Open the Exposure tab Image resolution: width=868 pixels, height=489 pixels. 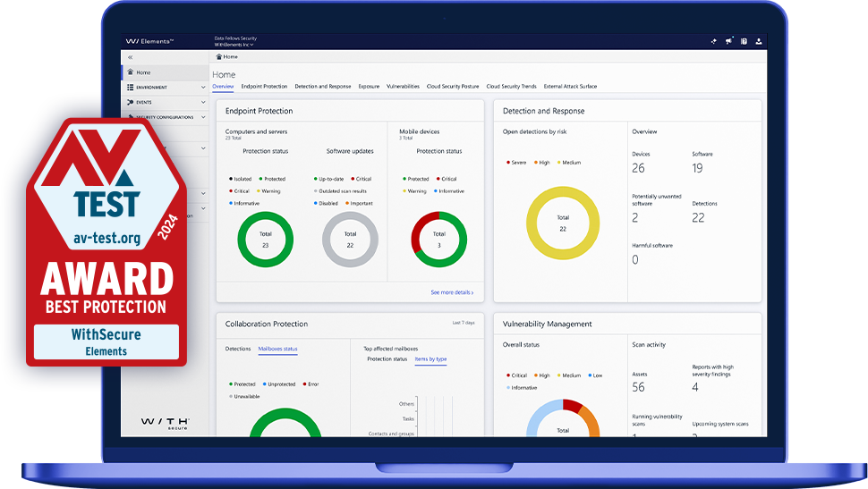pos(369,87)
